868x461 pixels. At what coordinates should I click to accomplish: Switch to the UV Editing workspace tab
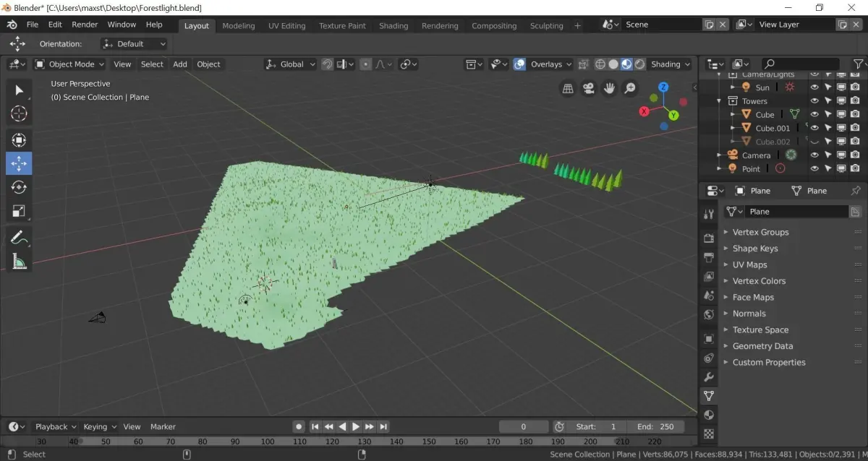pos(287,26)
